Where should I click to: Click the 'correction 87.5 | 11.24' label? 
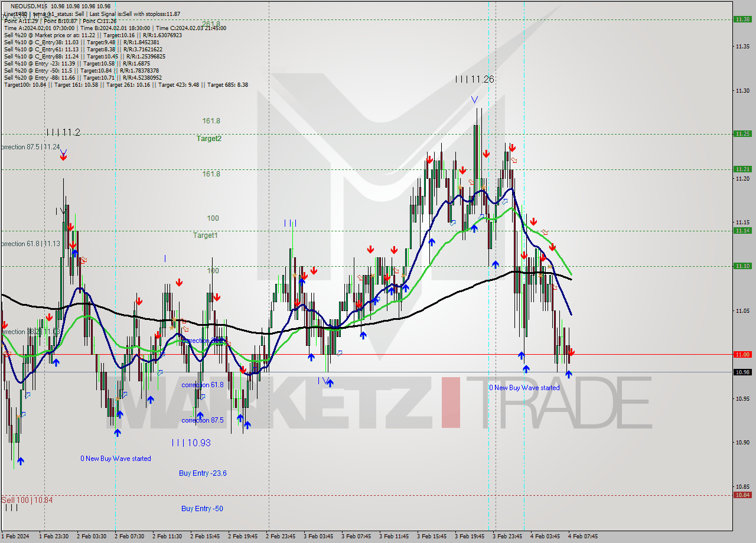pyautogui.click(x=30, y=147)
